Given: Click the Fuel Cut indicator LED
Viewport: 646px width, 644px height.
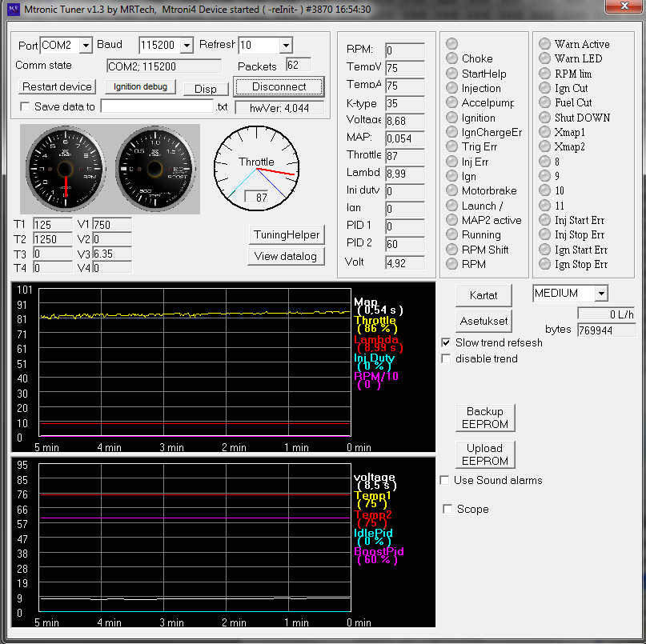Looking at the screenshot, I should point(544,102).
